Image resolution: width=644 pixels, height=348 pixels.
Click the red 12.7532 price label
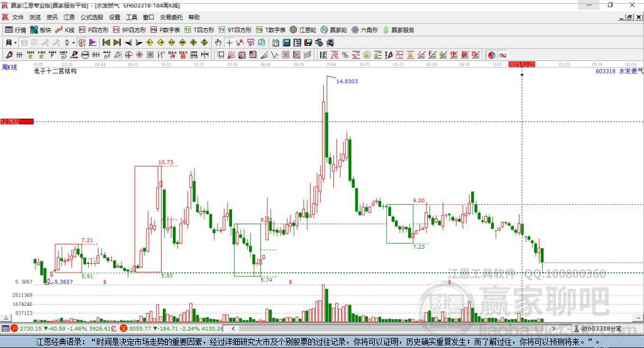(x=17, y=121)
